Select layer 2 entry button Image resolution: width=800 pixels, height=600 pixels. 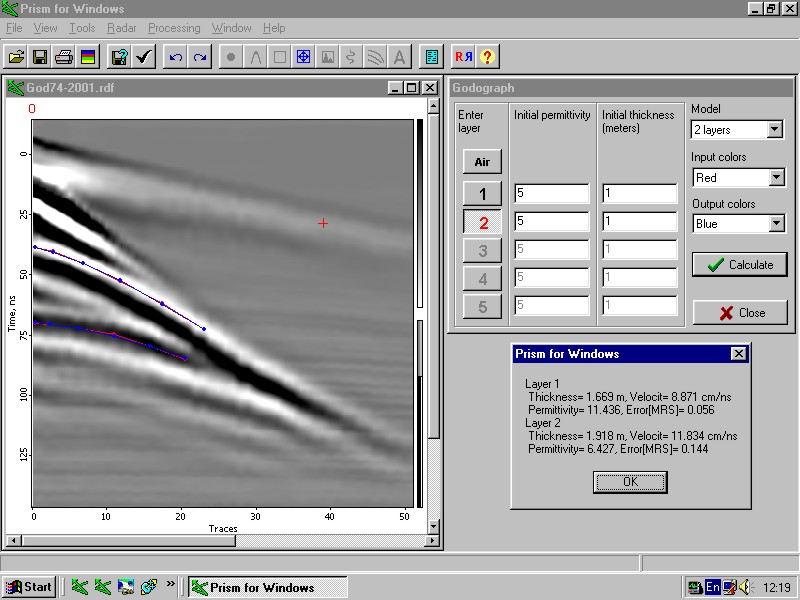(x=482, y=222)
